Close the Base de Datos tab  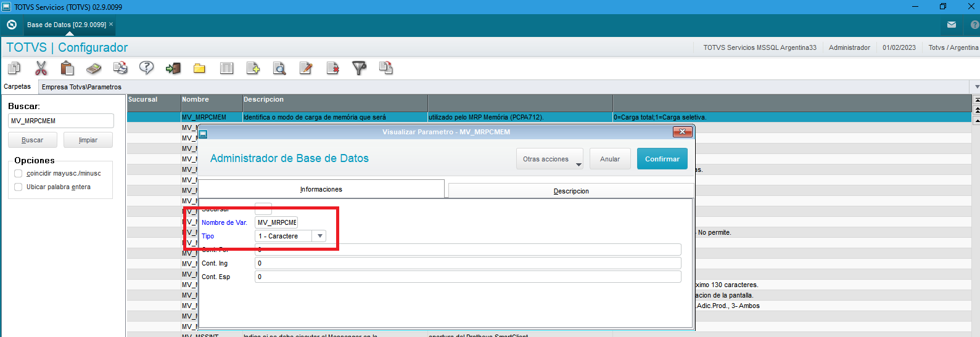pos(111,25)
